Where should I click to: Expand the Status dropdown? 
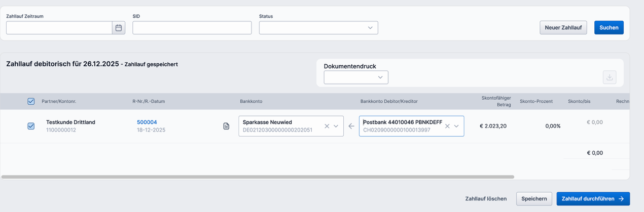[x=370, y=28]
